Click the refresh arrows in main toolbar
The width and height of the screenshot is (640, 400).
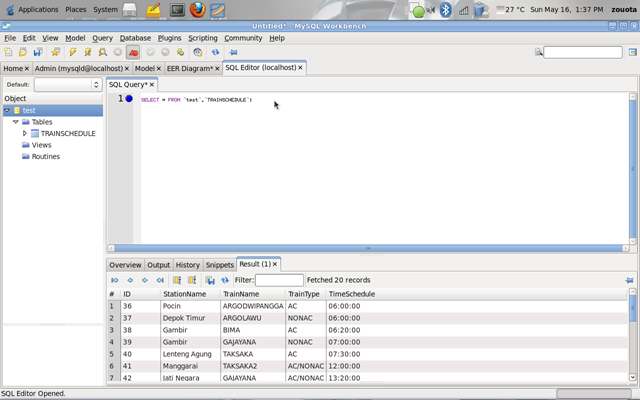(216, 52)
